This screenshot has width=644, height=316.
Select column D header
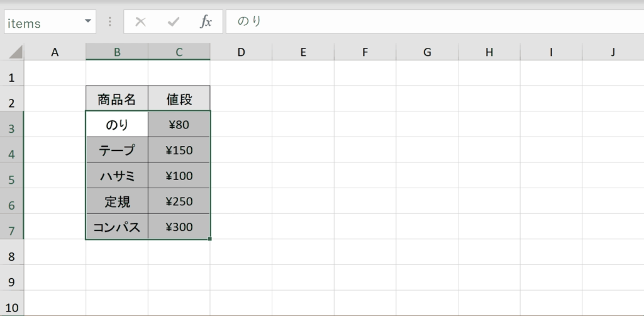point(241,52)
